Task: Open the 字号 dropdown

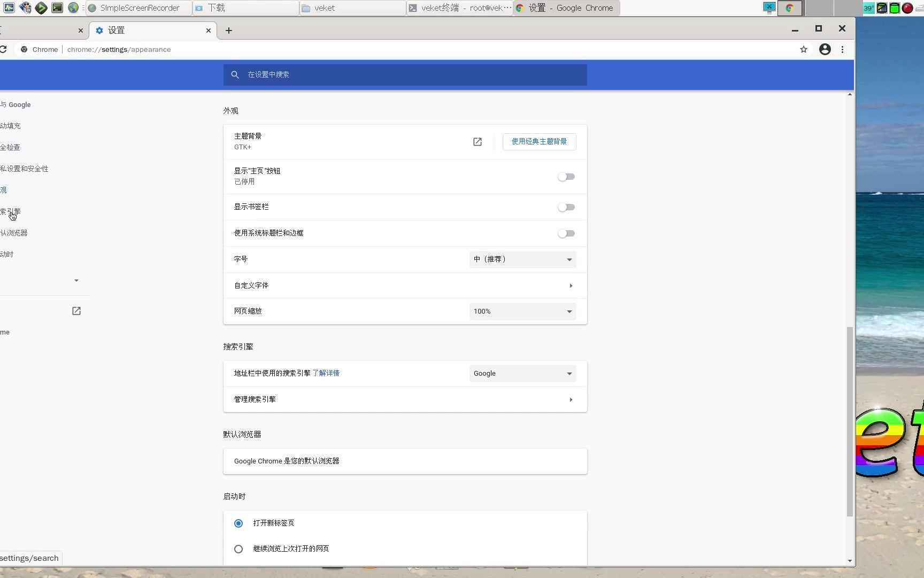Action: click(522, 259)
